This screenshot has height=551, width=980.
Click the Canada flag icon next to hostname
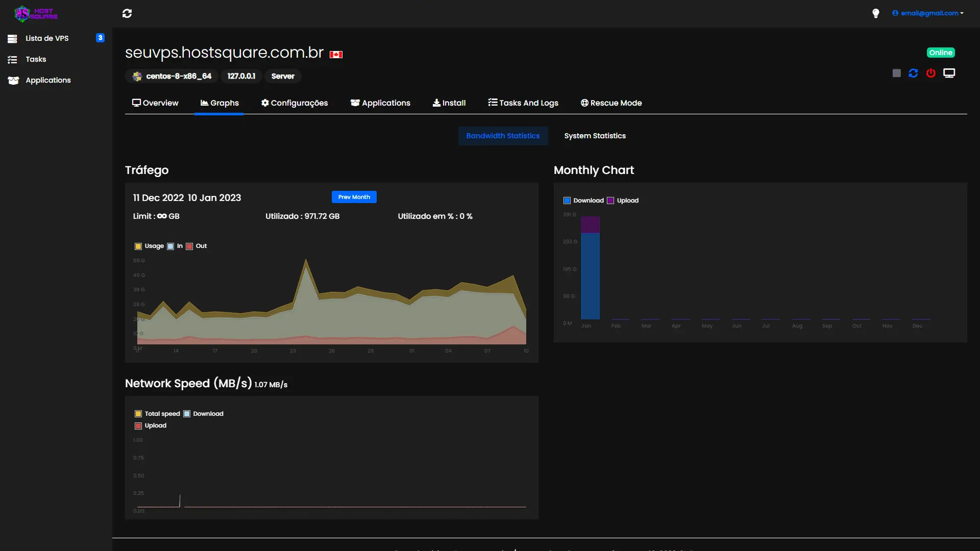[x=336, y=55]
